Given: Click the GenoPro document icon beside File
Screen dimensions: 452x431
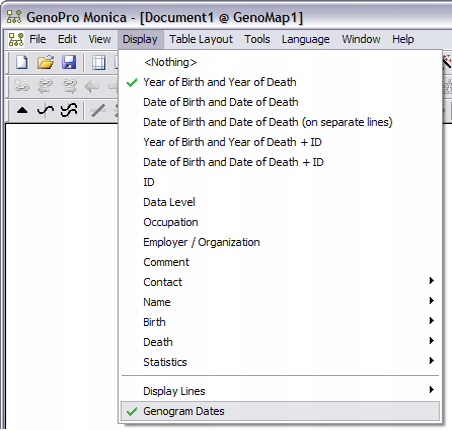Looking at the screenshot, I should click(16, 39).
